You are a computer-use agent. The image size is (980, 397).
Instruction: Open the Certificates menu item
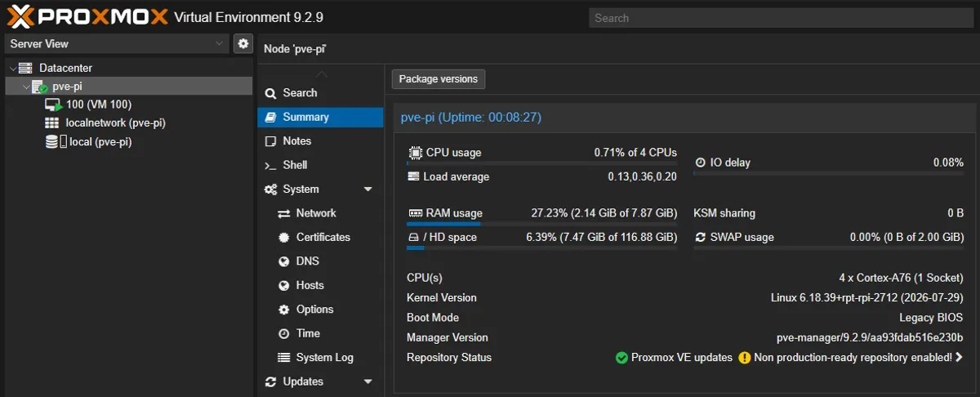click(x=320, y=237)
